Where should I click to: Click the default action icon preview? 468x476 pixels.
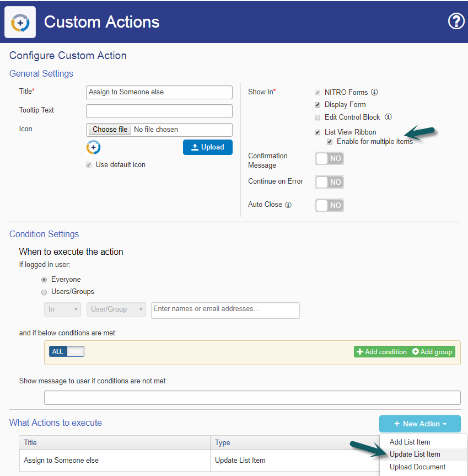pos(93,147)
